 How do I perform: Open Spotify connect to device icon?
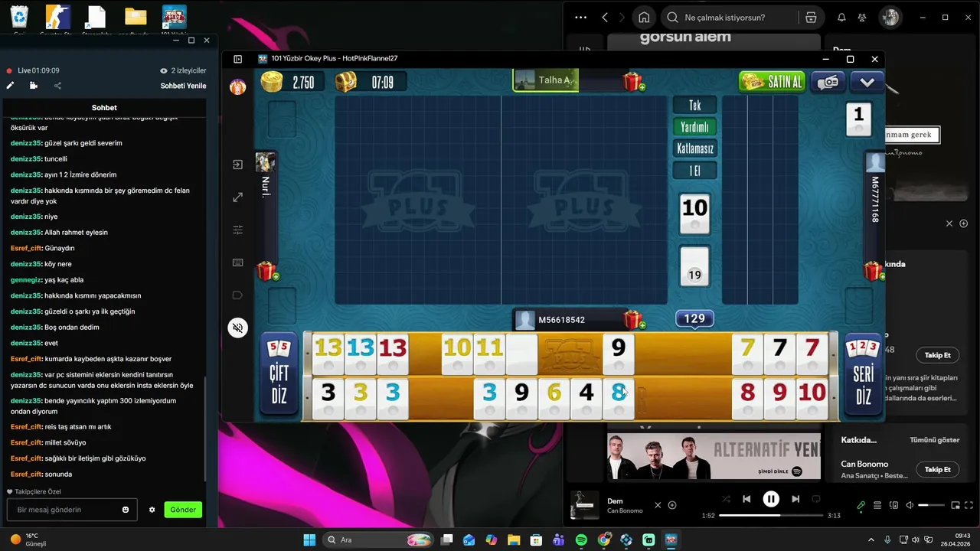[893, 505]
